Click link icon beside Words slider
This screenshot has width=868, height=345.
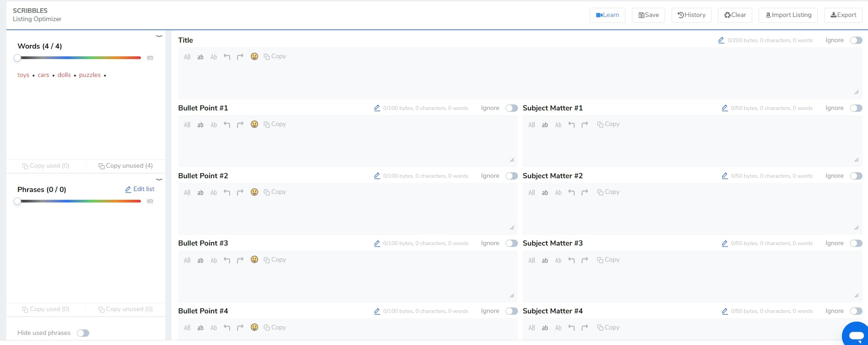tap(150, 58)
